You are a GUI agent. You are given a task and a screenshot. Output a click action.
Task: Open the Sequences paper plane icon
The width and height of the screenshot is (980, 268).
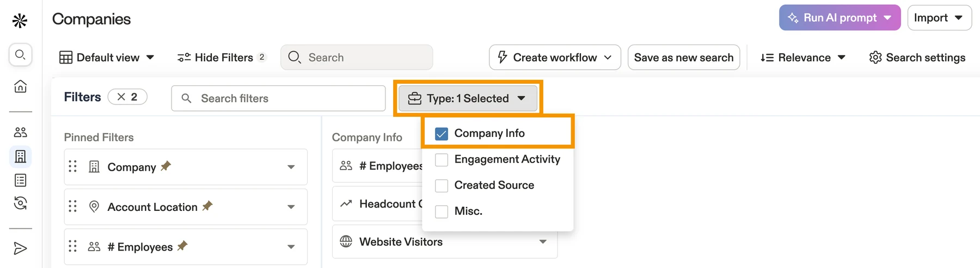(20, 248)
